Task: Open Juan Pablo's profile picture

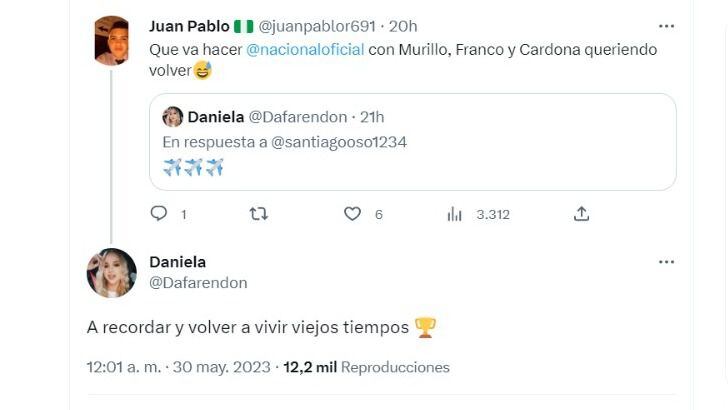Action: (x=112, y=41)
